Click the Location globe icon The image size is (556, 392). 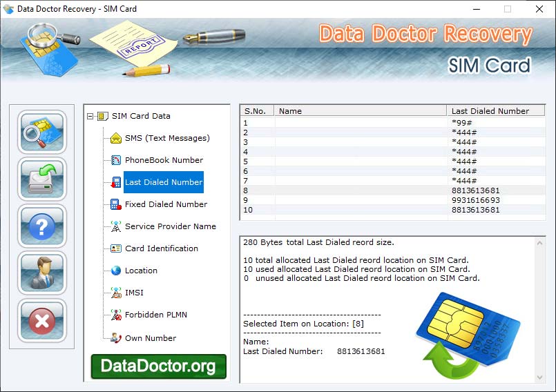point(115,271)
